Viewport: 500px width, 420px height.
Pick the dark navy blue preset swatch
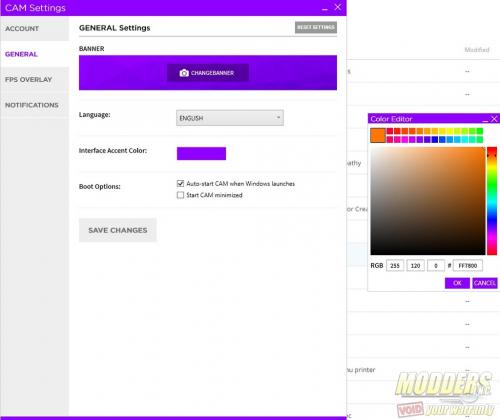tap(435, 139)
